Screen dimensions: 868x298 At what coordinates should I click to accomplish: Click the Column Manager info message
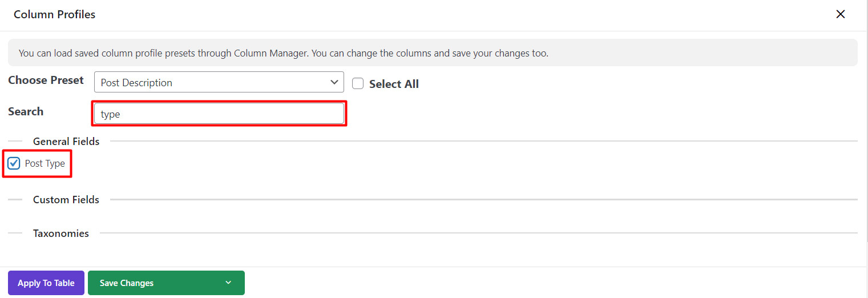[x=284, y=53]
